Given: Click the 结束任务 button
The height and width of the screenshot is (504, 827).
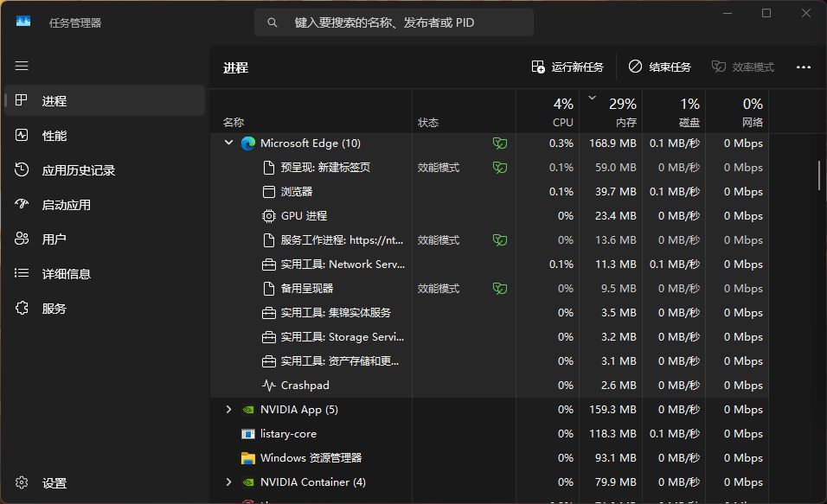Looking at the screenshot, I should [x=659, y=67].
